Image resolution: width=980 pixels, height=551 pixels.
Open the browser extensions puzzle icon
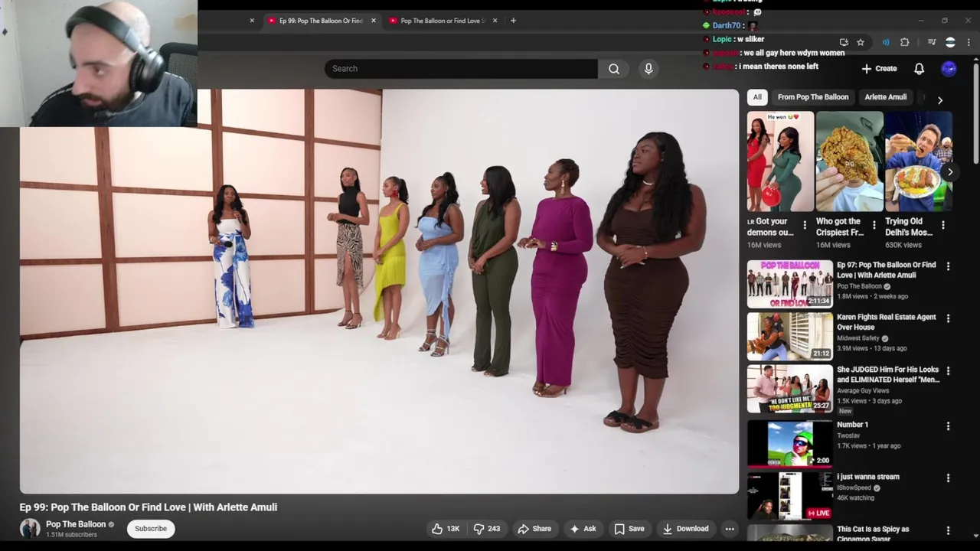click(904, 42)
